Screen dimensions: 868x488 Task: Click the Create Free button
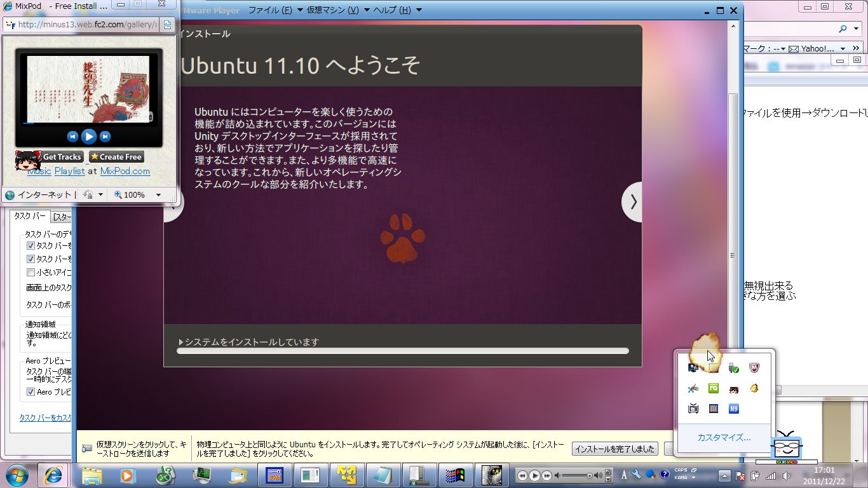coord(116,157)
